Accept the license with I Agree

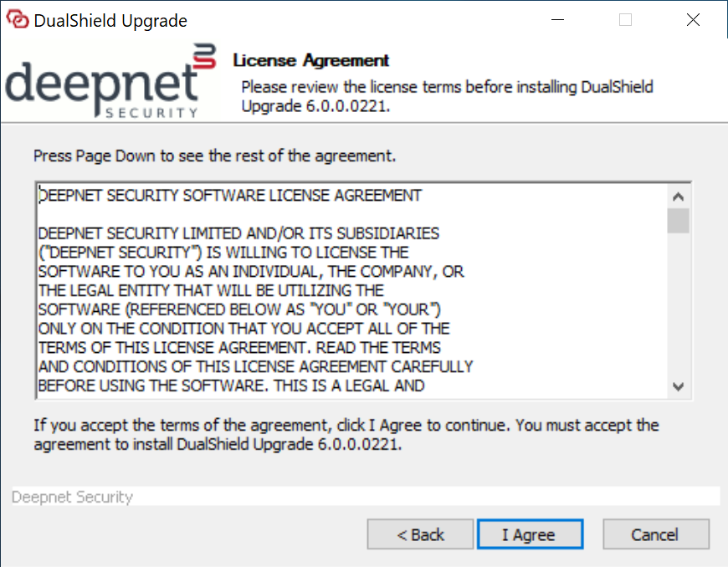[529, 534]
